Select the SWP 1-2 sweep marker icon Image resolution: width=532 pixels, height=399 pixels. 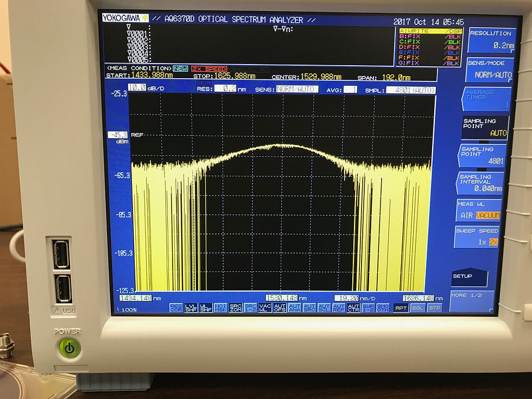coord(368,308)
